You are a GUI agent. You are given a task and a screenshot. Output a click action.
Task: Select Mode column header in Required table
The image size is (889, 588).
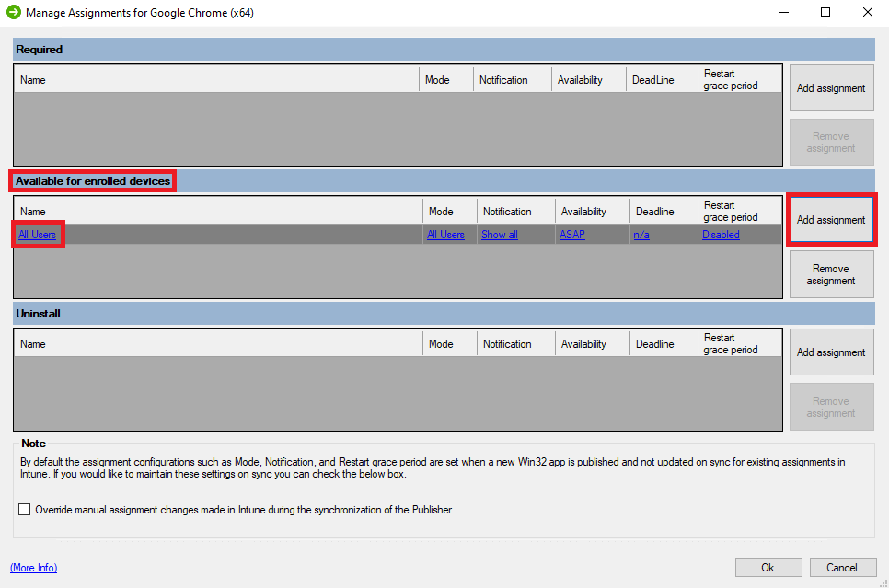(446, 79)
